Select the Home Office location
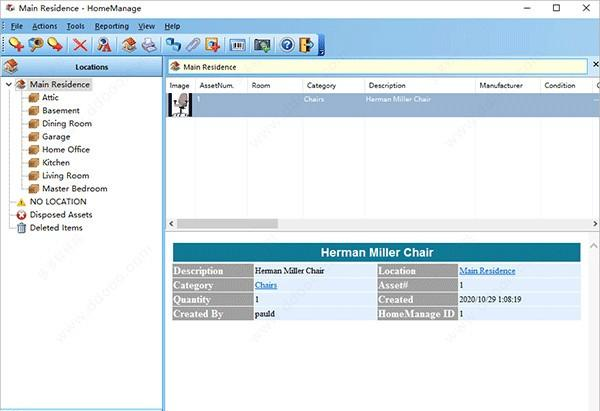 tap(66, 149)
